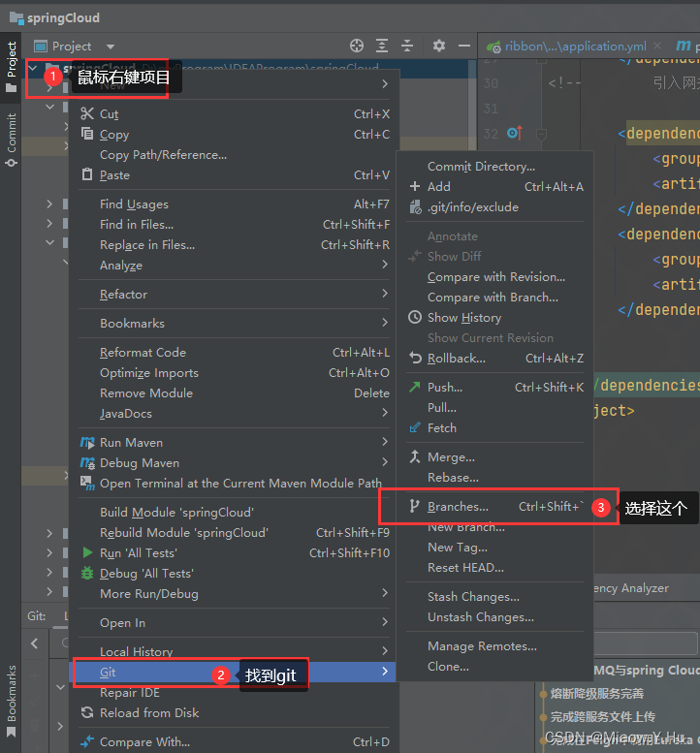Open the Project tool window side tab
700x753 pixels.
pyautogui.click(x=11, y=66)
